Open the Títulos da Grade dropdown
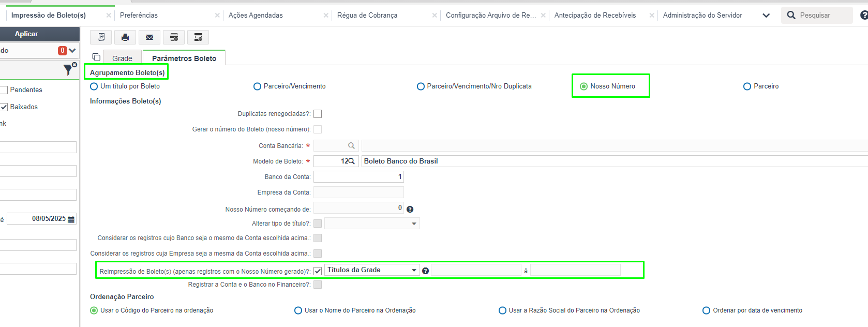 tap(372, 270)
